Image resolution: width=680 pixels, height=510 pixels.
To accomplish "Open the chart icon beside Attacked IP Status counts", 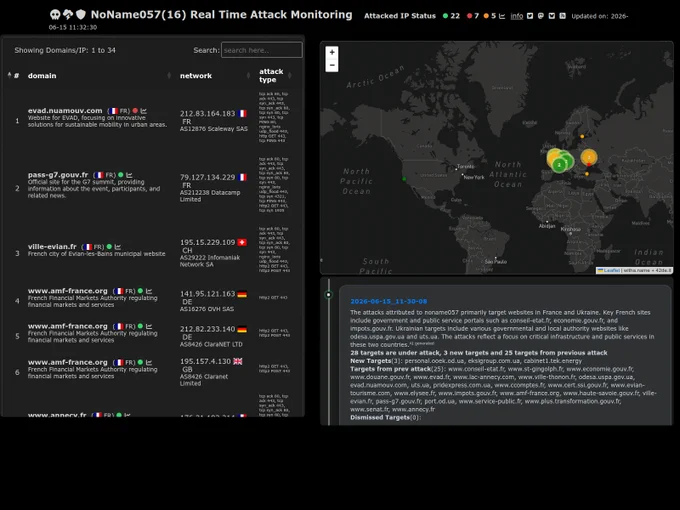I will (x=502, y=16).
